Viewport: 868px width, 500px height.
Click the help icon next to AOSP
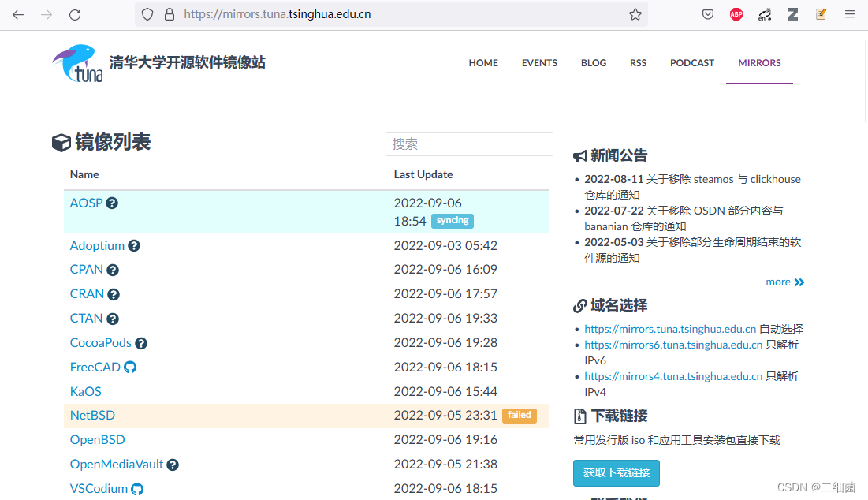point(112,203)
